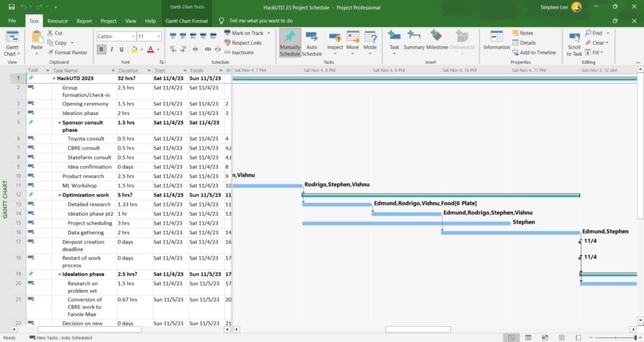Click the Task Name column header
Viewport: 644px width, 342px height.
[84, 70]
